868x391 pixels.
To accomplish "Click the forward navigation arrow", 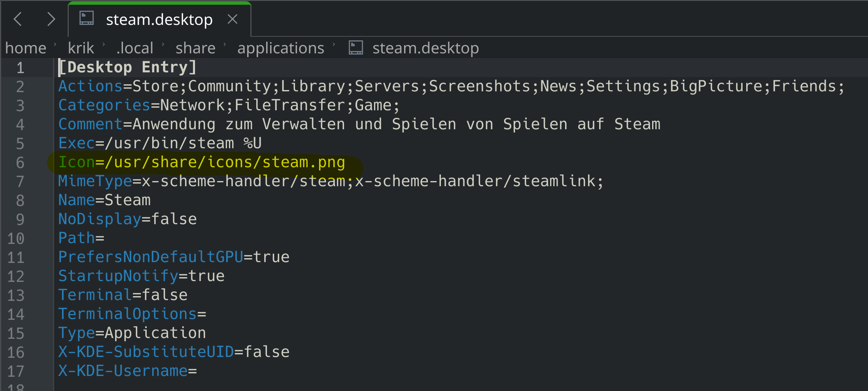I will click(x=51, y=19).
